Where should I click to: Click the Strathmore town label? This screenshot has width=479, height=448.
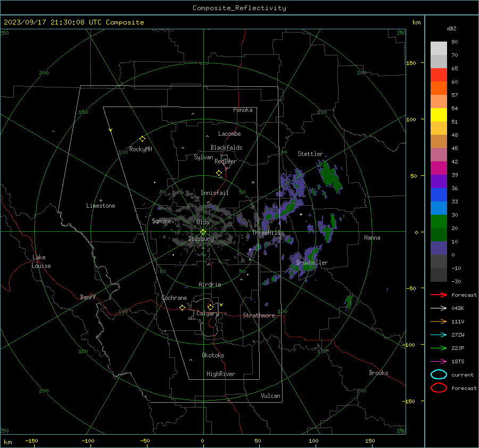[259, 315]
